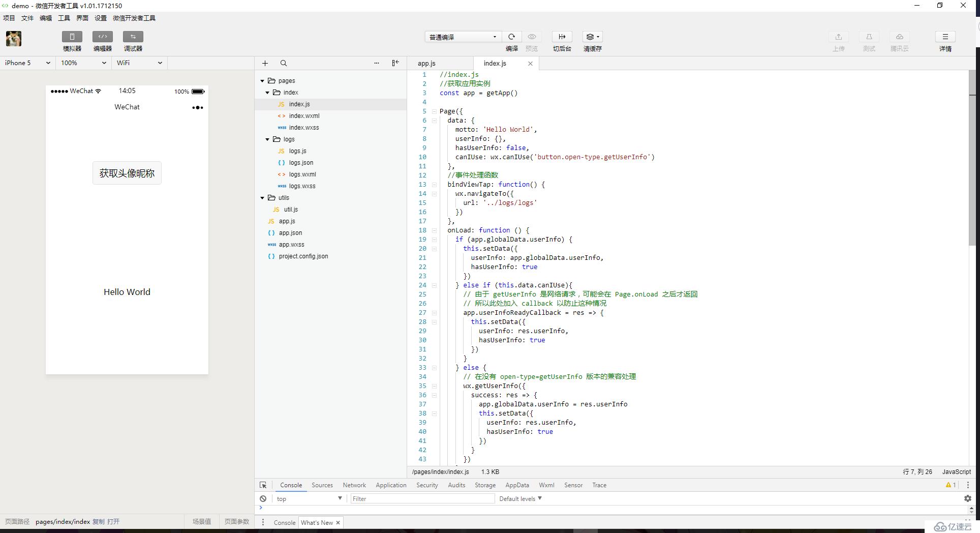Click the warning count indicator
980x533 pixels.
(x=951, y=485)
